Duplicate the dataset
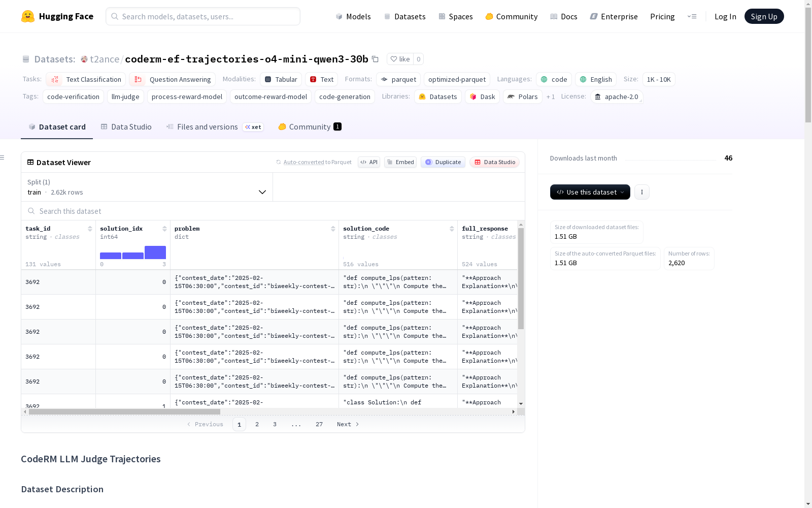Screen dimensions: 812x508 pos(443,162)
